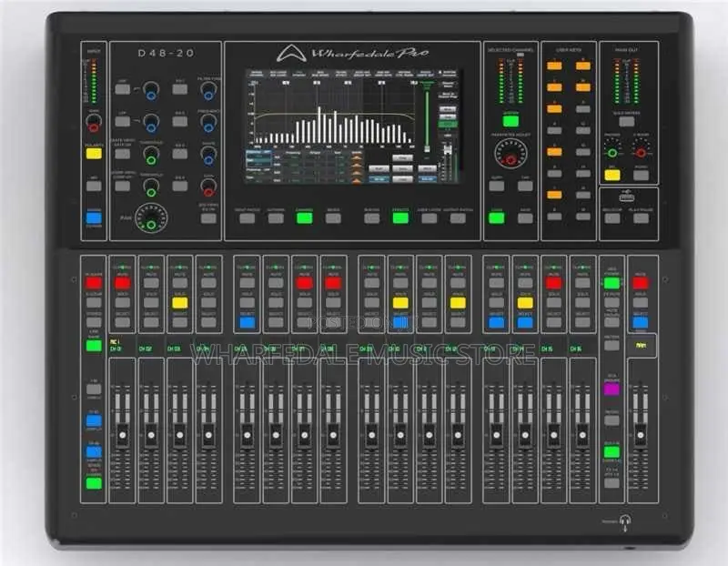Click the USB port icon

tap(627, 197)
